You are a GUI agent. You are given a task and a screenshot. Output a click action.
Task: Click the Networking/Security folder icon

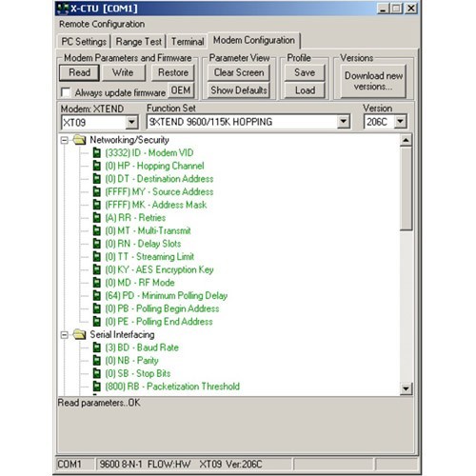(x=79, y=140)
